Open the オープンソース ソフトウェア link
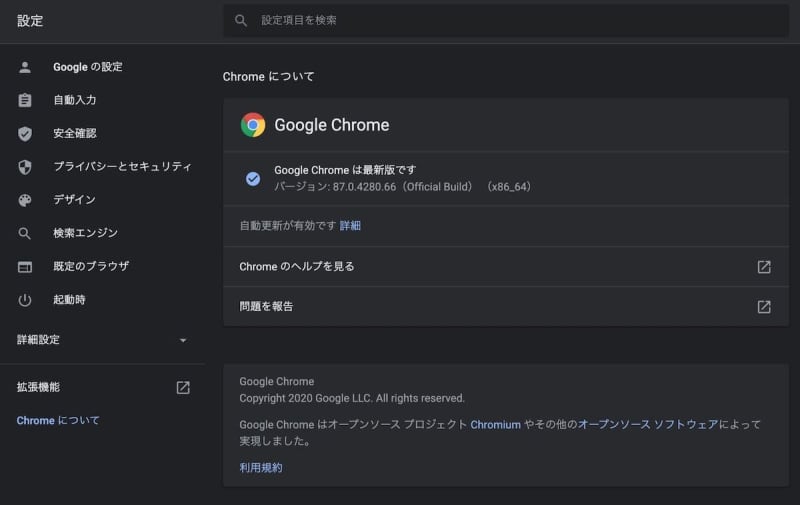Image resolution: width=800 pixels, height=505 pixels. [648, 425]
